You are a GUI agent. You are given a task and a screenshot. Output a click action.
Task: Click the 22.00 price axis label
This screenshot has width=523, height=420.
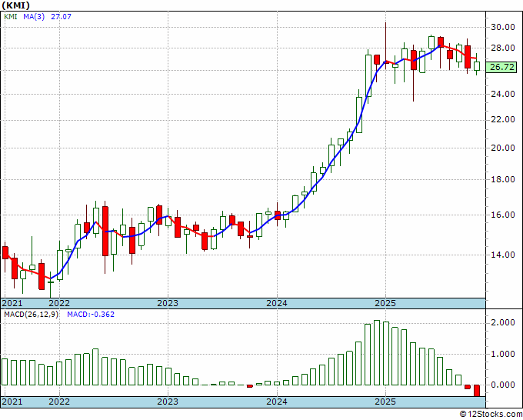(x=503, y=120)
